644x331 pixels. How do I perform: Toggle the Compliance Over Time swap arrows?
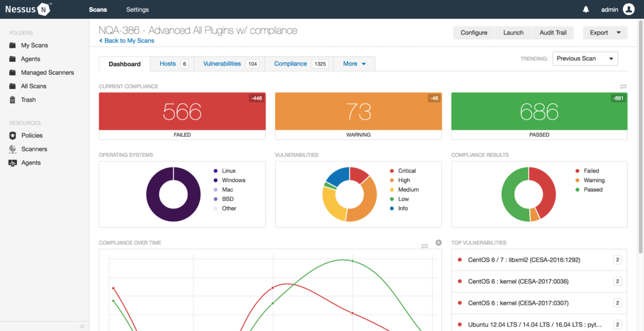[425, 246]
